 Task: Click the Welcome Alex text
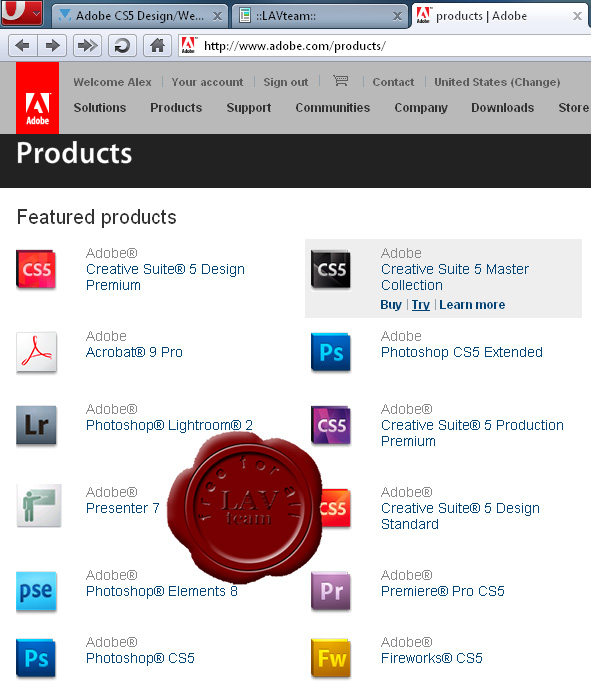pyautogui.click(x=112, y=82)
